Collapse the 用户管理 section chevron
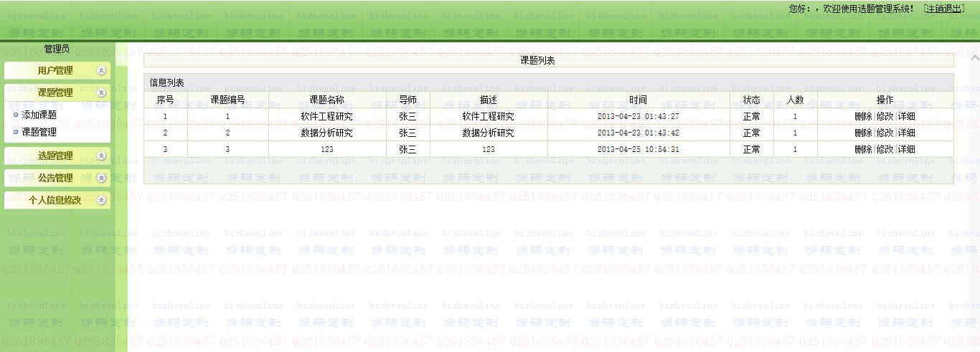 (102, 70)
